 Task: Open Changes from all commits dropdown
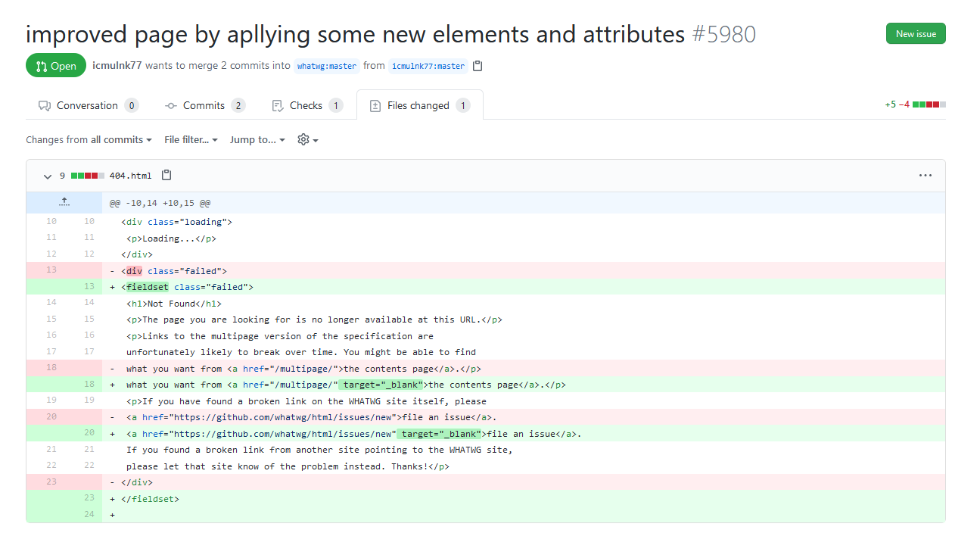pyautogui.click(x=89, y=139)
